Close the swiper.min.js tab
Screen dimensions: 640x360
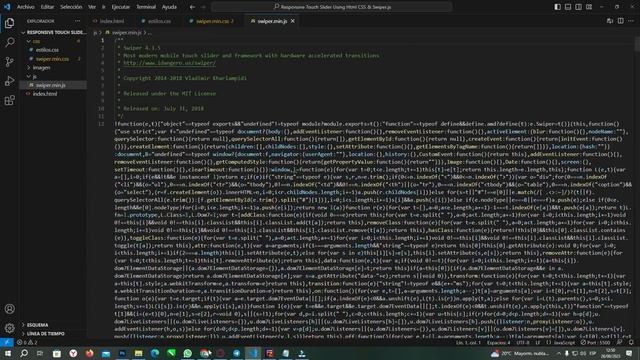[x=293, y=21]
